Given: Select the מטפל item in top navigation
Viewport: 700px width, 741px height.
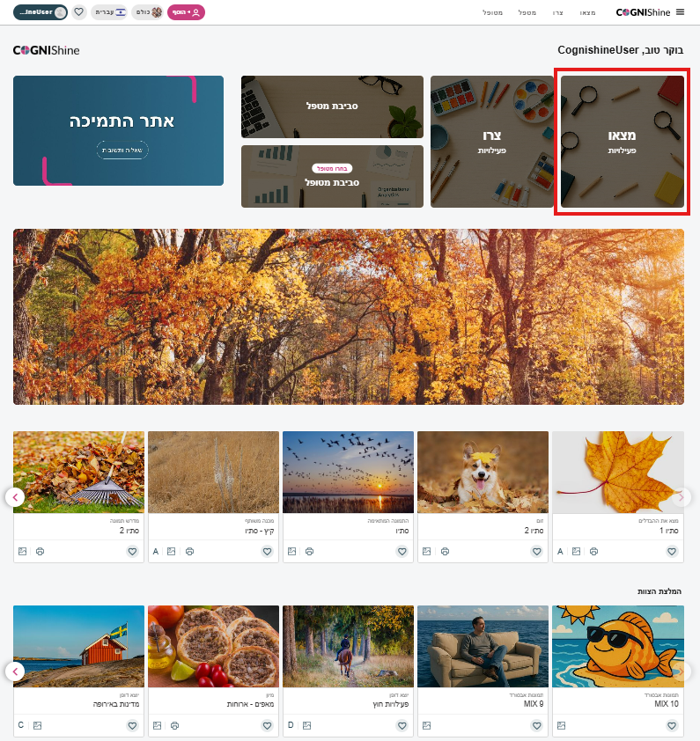Looking at the screenshot, I should [x=527, y=12].
